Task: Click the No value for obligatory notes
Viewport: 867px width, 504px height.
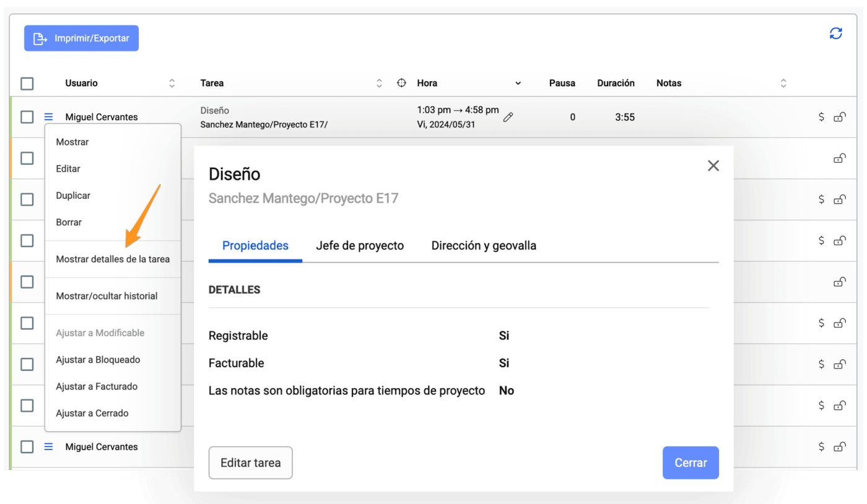Action: point(507,391)
